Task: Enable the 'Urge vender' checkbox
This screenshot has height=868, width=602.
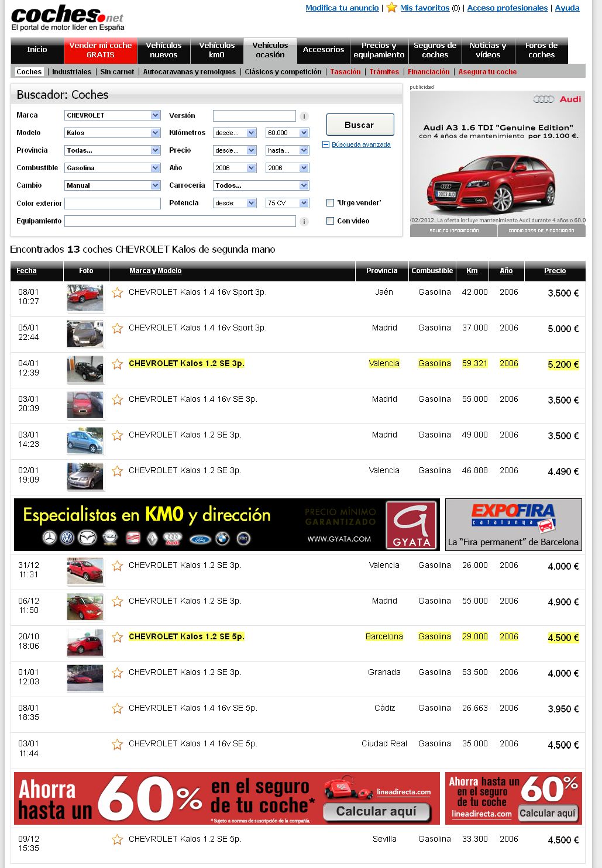Action: [x=330, y=203]
